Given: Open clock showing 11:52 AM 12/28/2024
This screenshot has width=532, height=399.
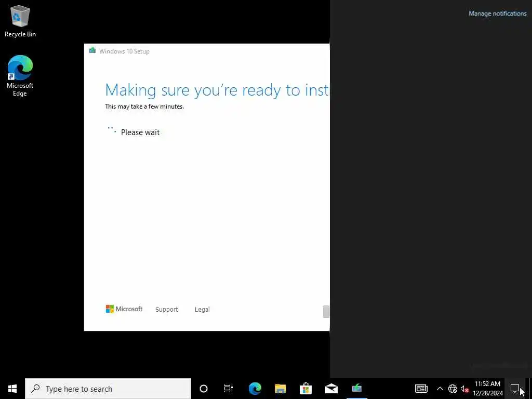Looking at the screenshot, I should pos(487,389).
